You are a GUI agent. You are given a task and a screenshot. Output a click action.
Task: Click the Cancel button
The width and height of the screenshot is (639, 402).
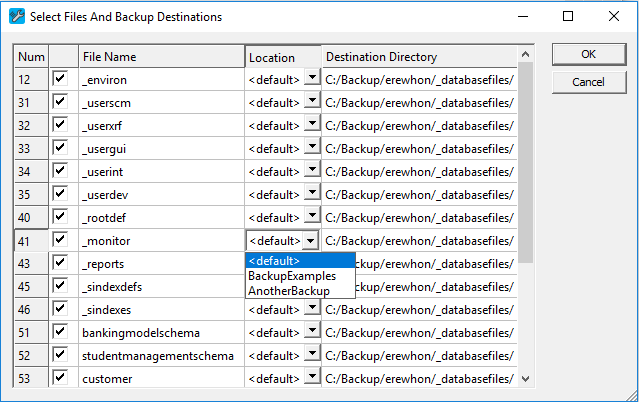tap(588, 81)
